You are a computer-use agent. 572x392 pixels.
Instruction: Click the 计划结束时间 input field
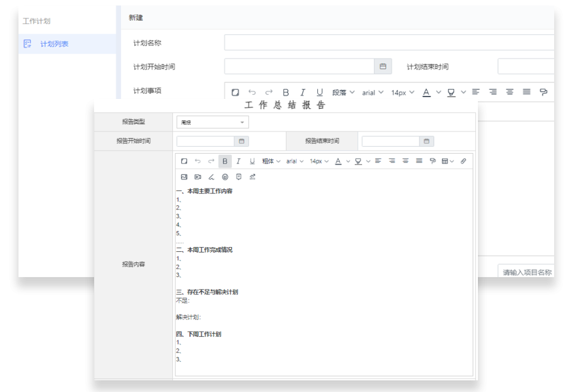tap(526, 66)
